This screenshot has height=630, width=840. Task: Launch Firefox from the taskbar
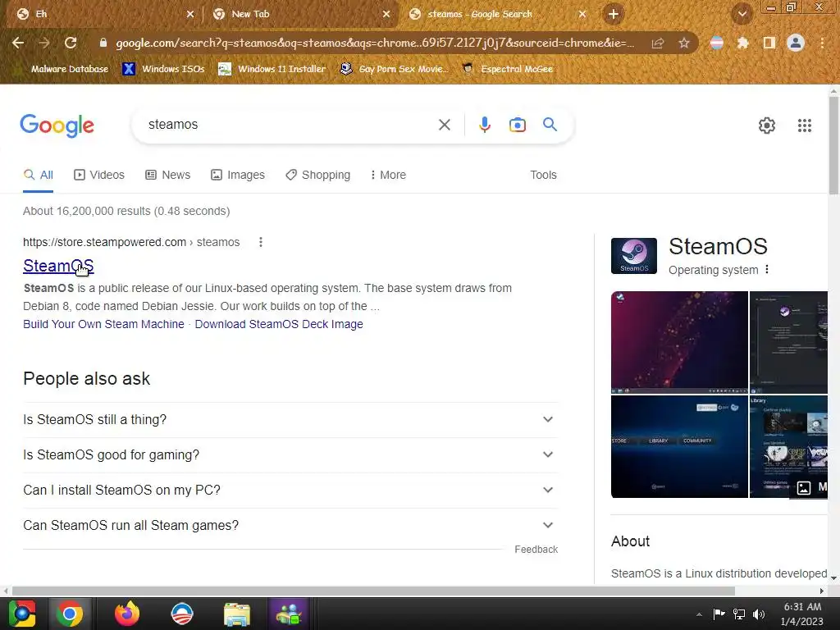pyautogui.click(x=127, y=614)
